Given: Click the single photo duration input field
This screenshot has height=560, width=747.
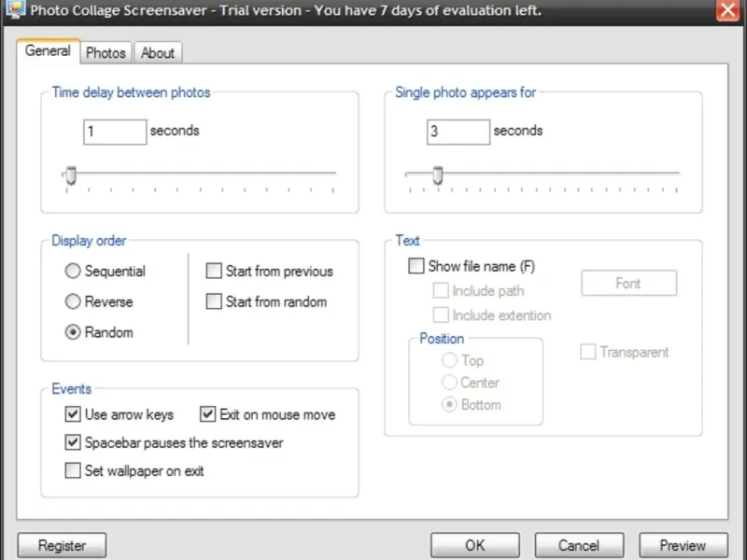Looking at the screenshot, I should [x=458, y=132].
